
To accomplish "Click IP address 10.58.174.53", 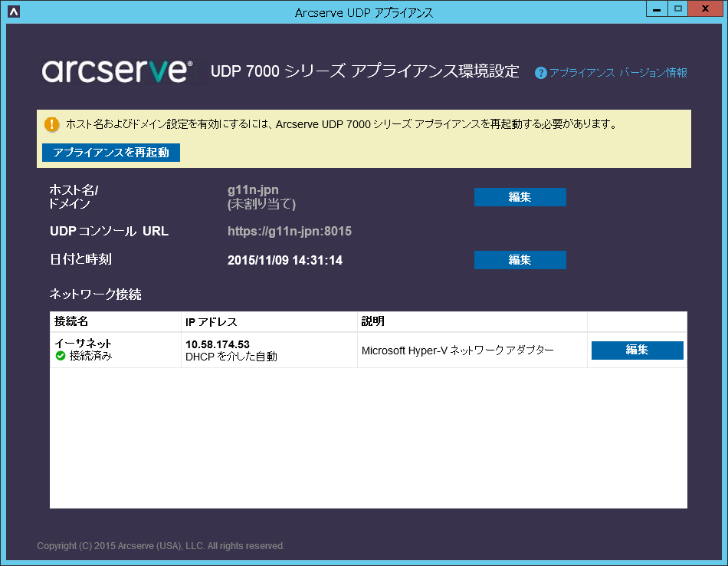I will pyautogui.click(x=218, y=344).
